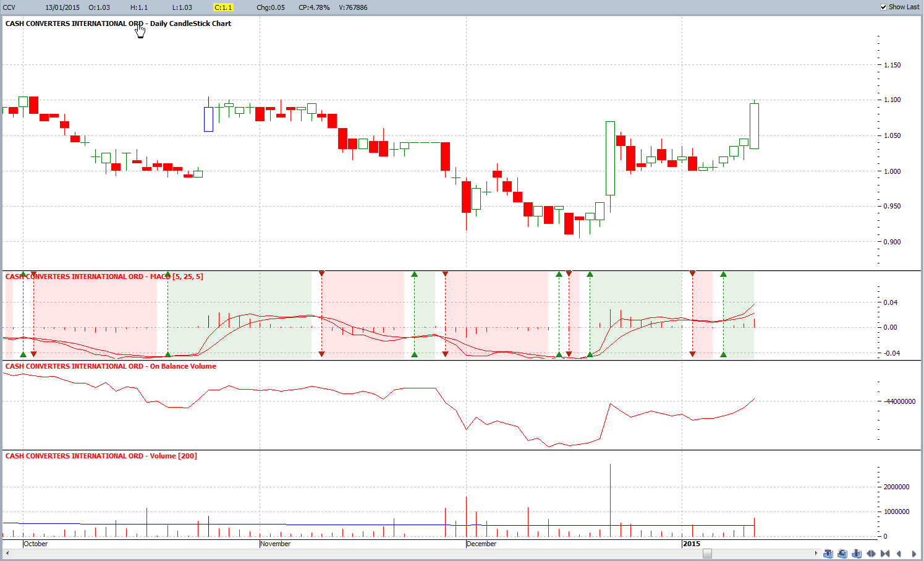Step chart forward with right arrow icon

tap(914, 554)
